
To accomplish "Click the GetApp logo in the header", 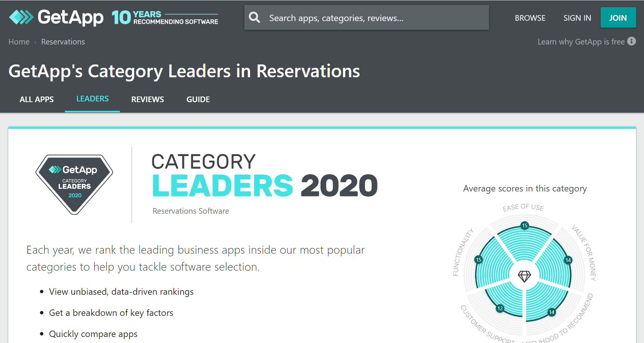I will [56, 17].
